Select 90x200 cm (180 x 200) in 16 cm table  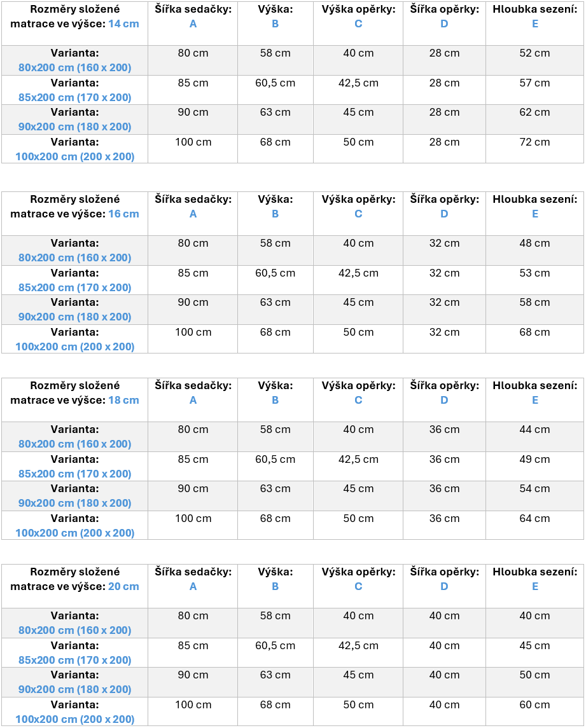[x=75, y=317]
